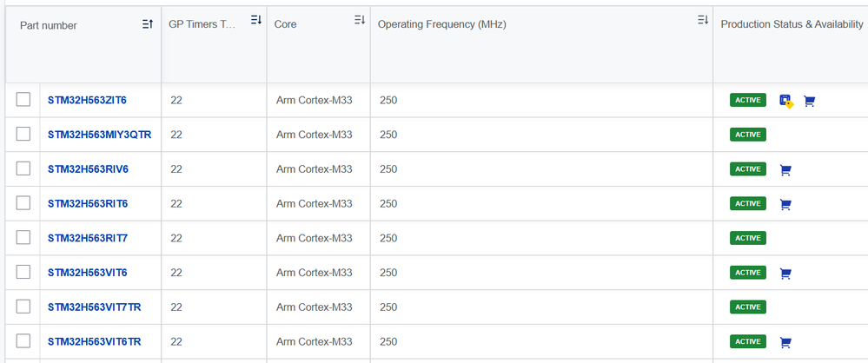Click Production Status & Availability header

point(792,24)
